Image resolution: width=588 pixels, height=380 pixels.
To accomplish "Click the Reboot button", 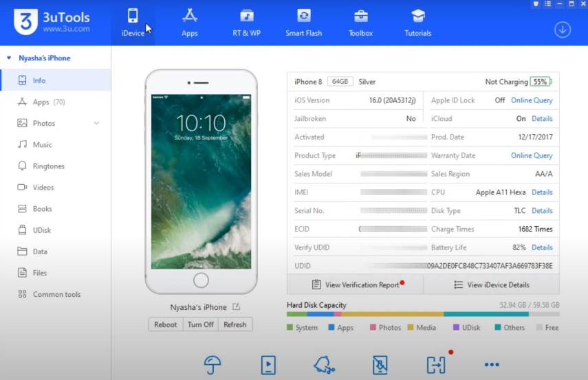I will coord(165,324).
